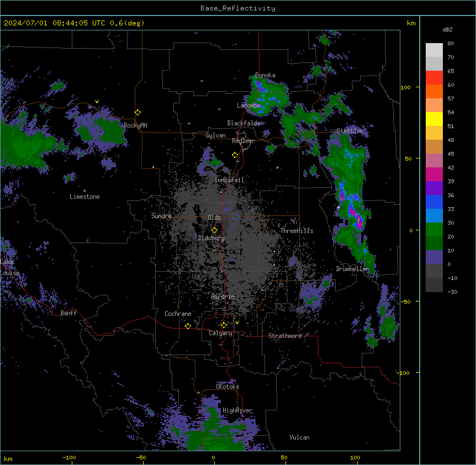Pick the orange 60 dBZ legend swatch
Image resolution: width=476 pixels, height=465 pixels.
point(434,91)
